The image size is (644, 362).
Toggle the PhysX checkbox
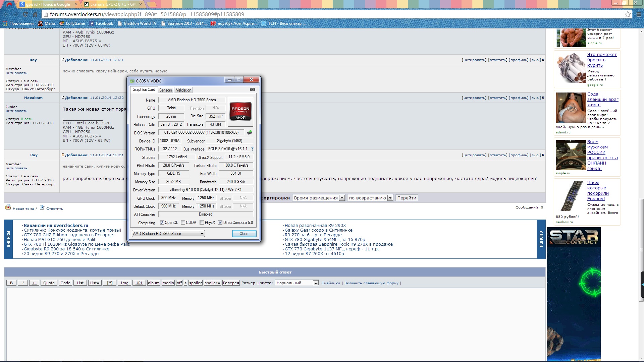click(202, 223)
